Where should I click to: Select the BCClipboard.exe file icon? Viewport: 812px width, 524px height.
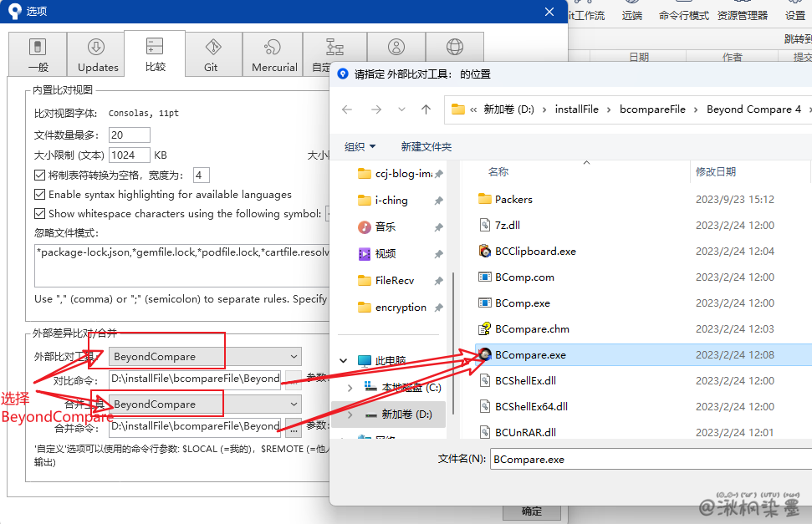point(484,251)
